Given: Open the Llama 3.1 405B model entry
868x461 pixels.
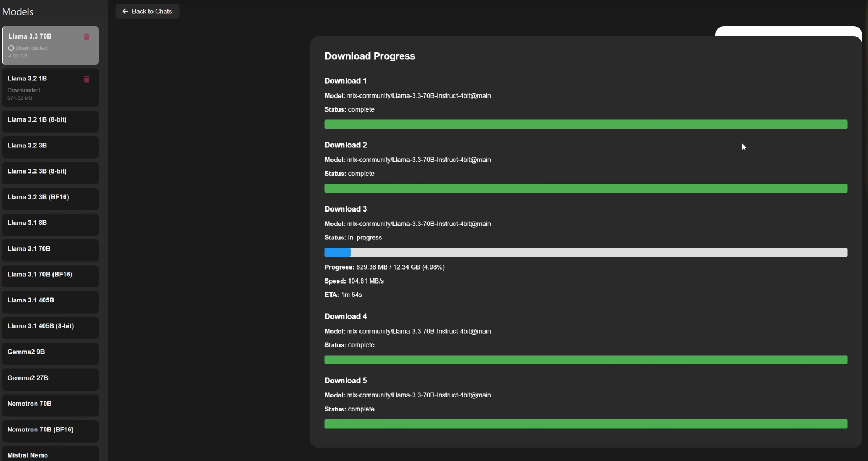Looking at the screenshot, I should (x=50, y=301).
